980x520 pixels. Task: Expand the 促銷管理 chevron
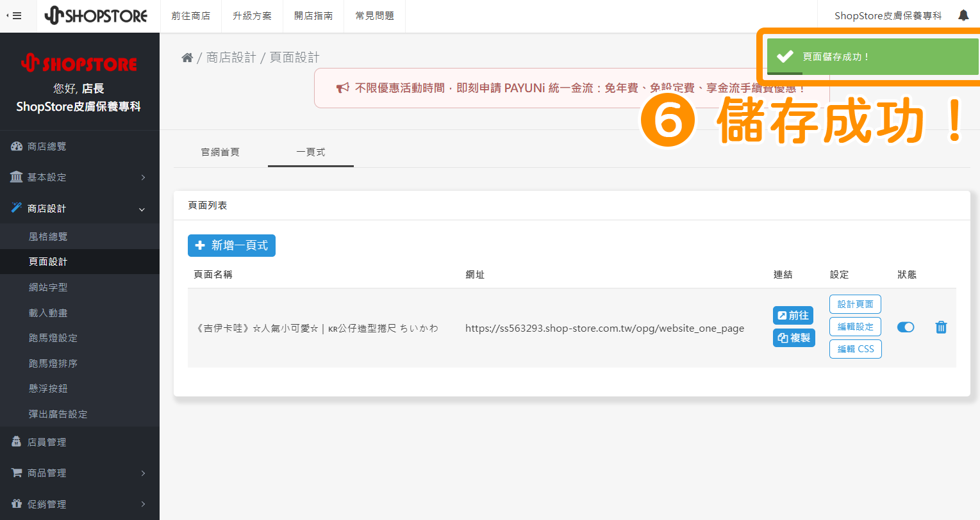(143, 504)
